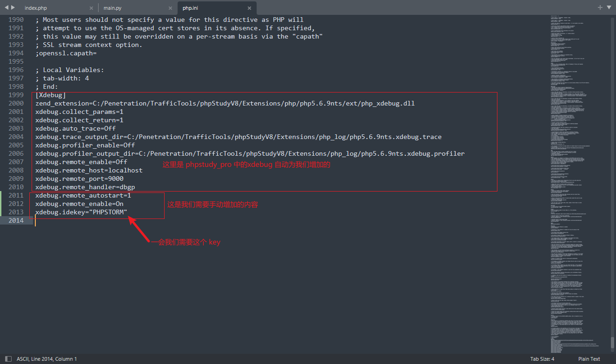
Task: Click the "; tab-width: 4" comment line
Action: (x=62, y=79)
